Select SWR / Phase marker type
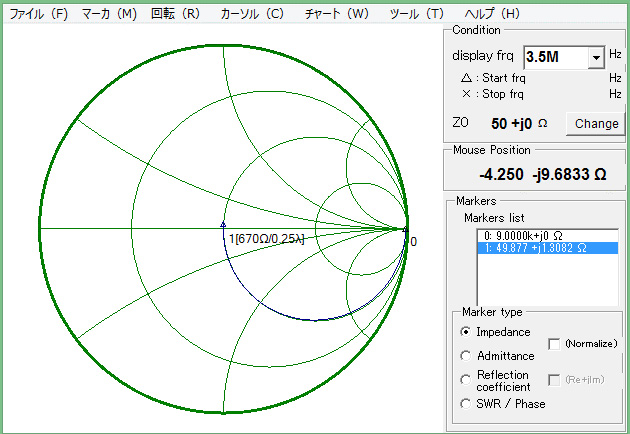The width and height of the screenshot is (630, 434). [x=466, y=404]
